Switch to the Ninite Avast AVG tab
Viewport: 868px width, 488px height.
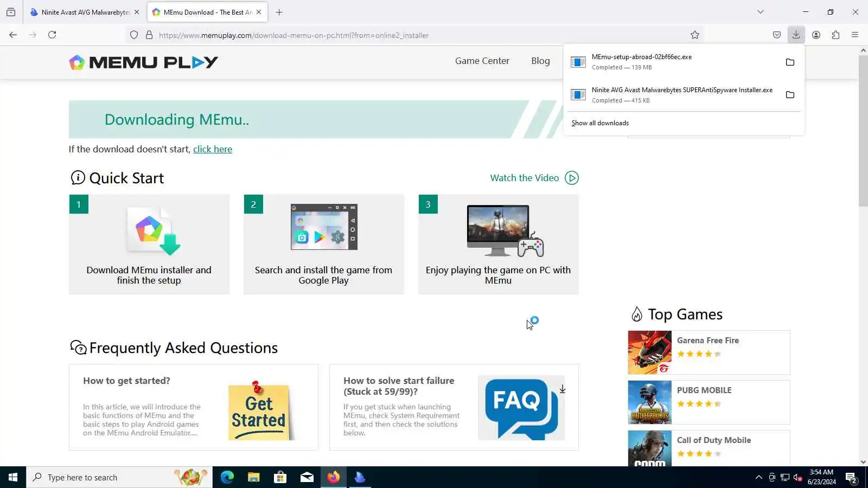pyautogui.click(x=84, y=12)
